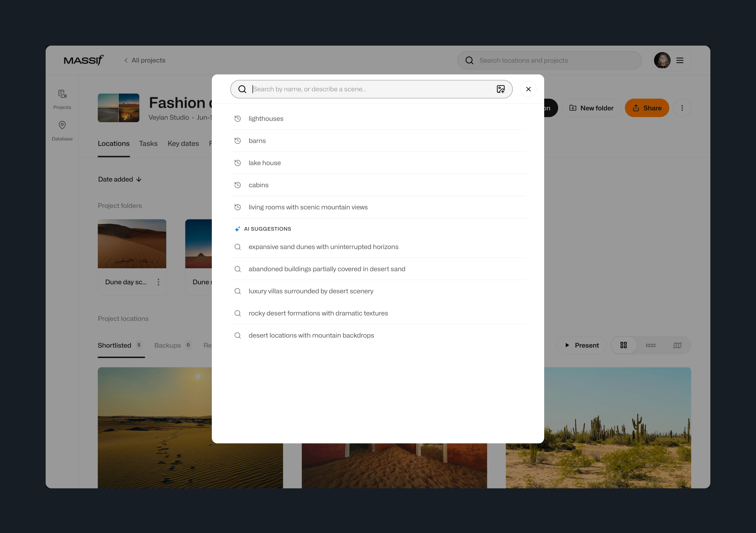Click the New folder button
This screenshot has height=533, width=756.
click(x=591, y=108)
